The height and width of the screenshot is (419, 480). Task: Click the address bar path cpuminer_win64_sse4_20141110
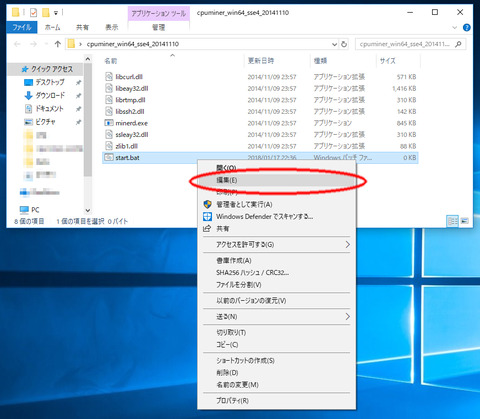[133, 44]
